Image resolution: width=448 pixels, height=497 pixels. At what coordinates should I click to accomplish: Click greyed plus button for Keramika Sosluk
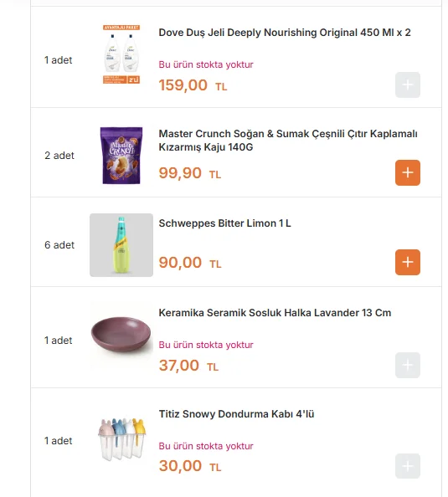pyautogui.click(x=408, y=365)
